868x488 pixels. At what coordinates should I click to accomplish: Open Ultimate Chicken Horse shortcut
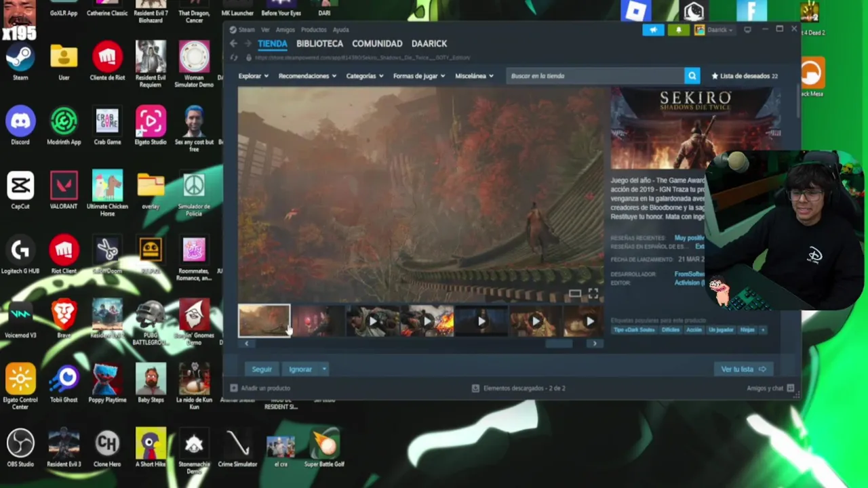coord(107,193)
